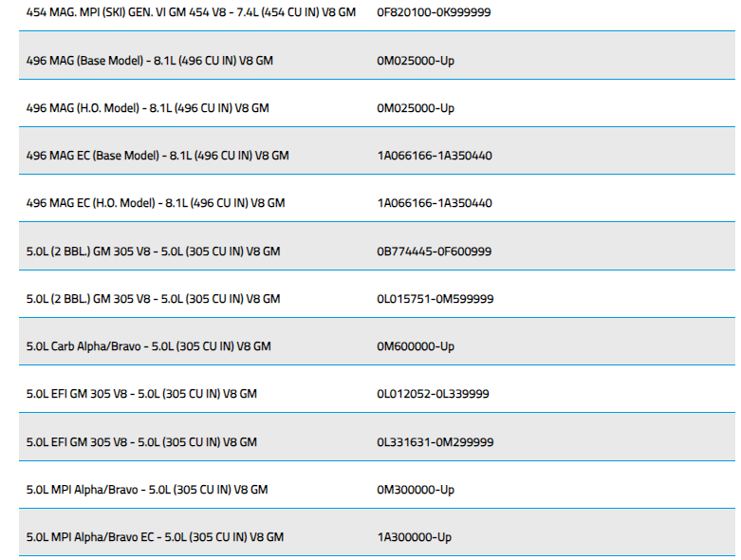Click serial range 0L331631-0M299999

pos(435,442)
